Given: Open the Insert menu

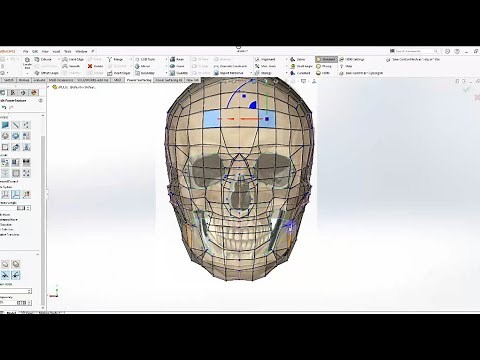Looking at the screenshot, I should [56, 52].
